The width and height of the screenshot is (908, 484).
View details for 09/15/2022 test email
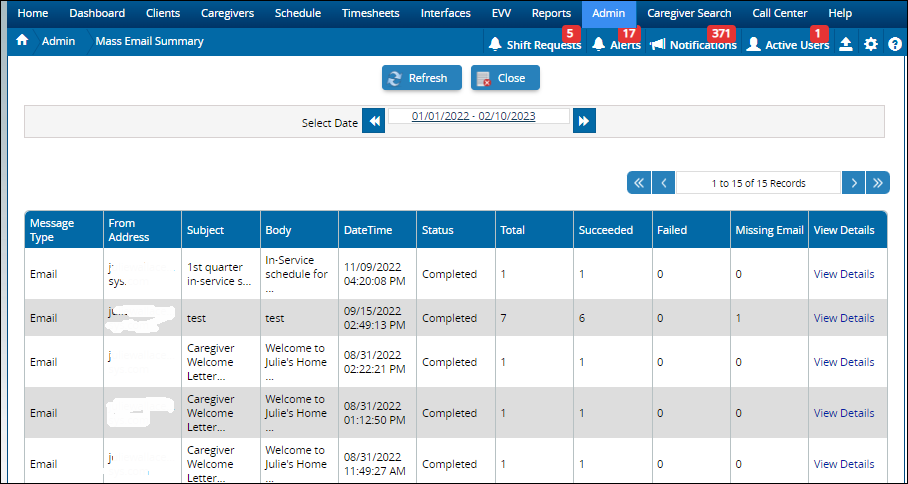(x=844, y=318)
